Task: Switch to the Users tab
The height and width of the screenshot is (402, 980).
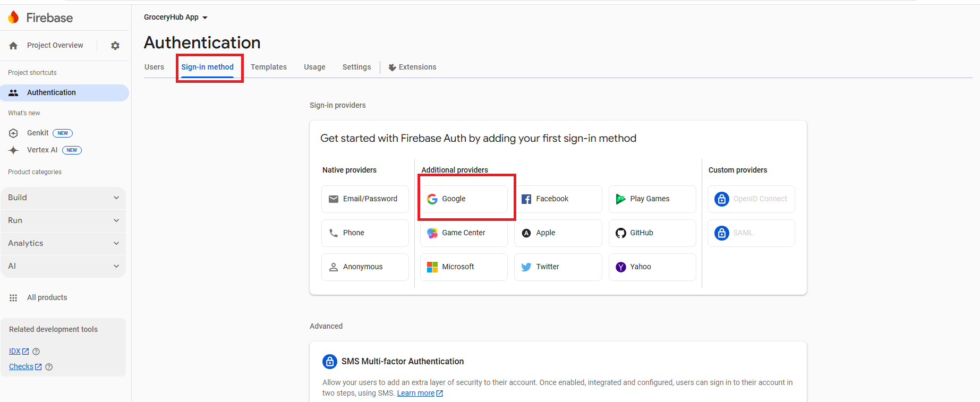Action: click(154, 67)
